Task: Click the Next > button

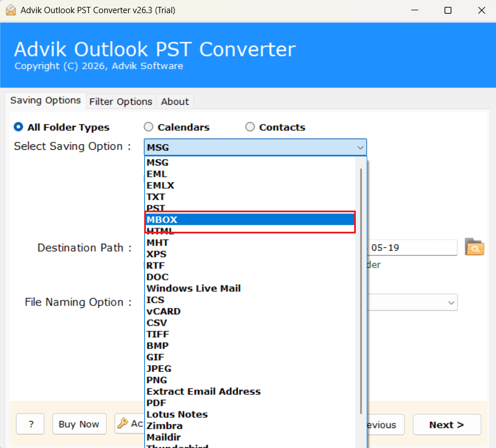Action: point(447,425)
